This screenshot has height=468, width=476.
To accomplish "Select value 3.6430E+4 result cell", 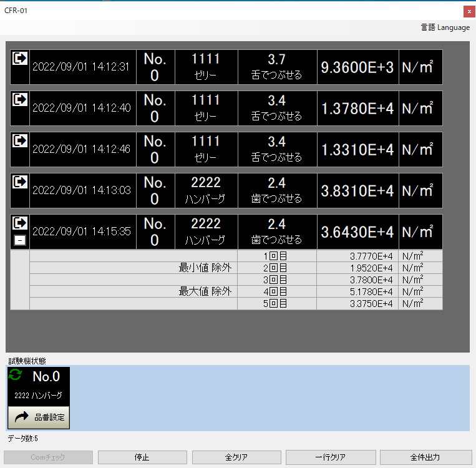I will click(x=357, y=232).
